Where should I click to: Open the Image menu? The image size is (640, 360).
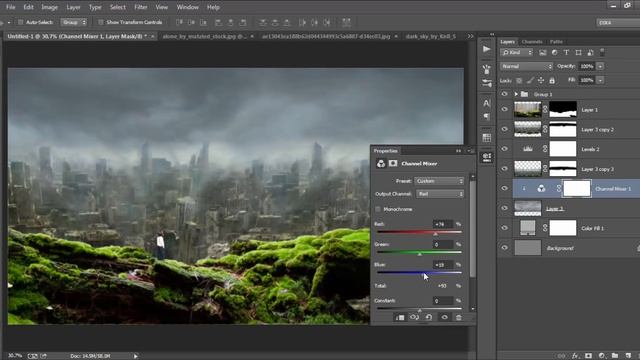coord(49,7)
